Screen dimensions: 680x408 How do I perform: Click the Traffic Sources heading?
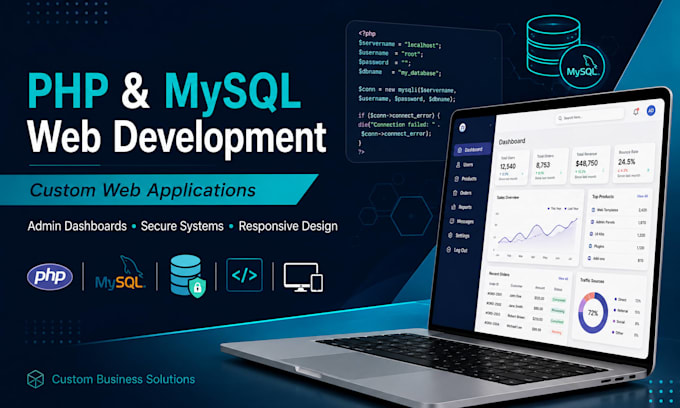pyautogui.click(x=592, y=281)
